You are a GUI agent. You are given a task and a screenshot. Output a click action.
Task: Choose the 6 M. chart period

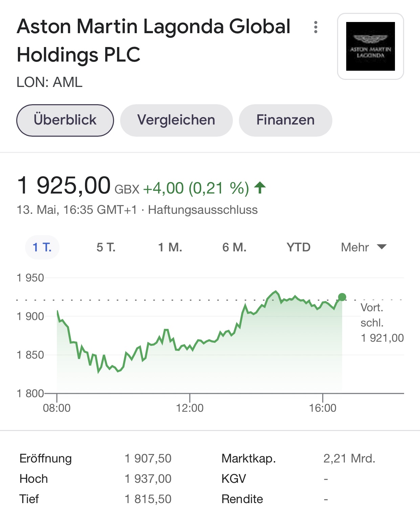click(234, 247)
